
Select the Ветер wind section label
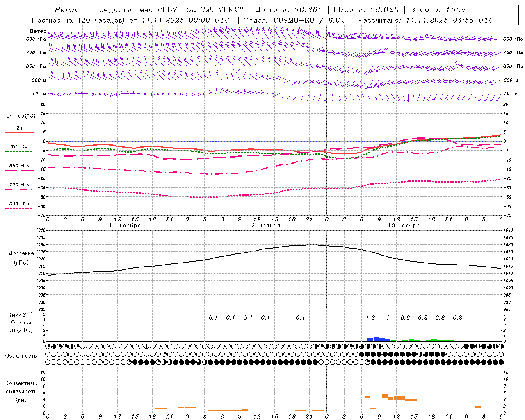[x=38, y=31]
